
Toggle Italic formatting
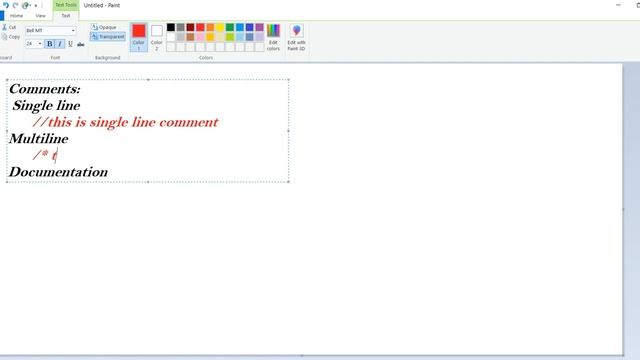pyautogui.click(x=60, y=44)
